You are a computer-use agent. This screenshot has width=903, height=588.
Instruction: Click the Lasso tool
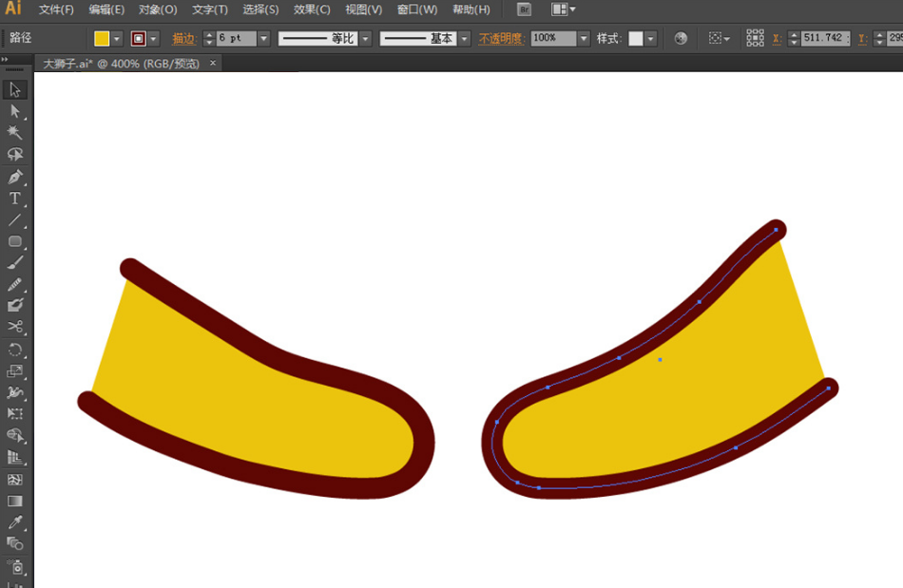[x=15, y=155]
